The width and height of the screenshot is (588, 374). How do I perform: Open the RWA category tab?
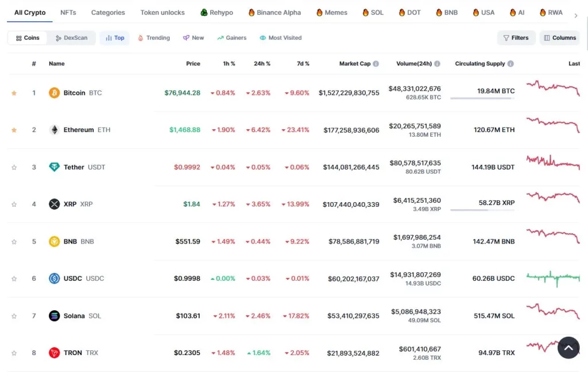[551, 13]
